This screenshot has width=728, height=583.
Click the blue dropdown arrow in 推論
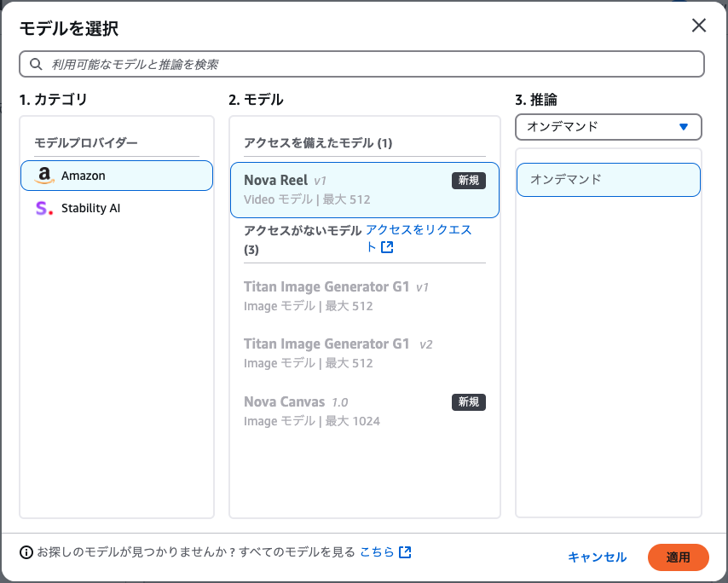[683, 127]
